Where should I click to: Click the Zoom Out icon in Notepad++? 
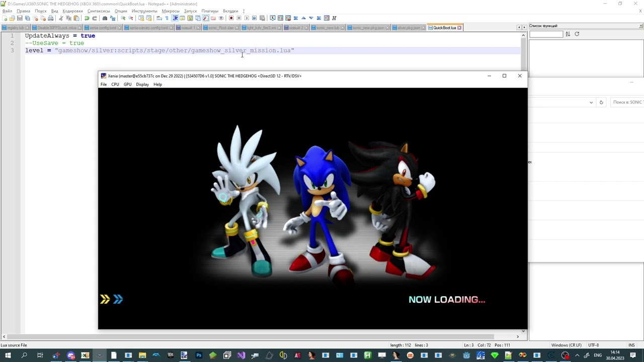[130, 18]
